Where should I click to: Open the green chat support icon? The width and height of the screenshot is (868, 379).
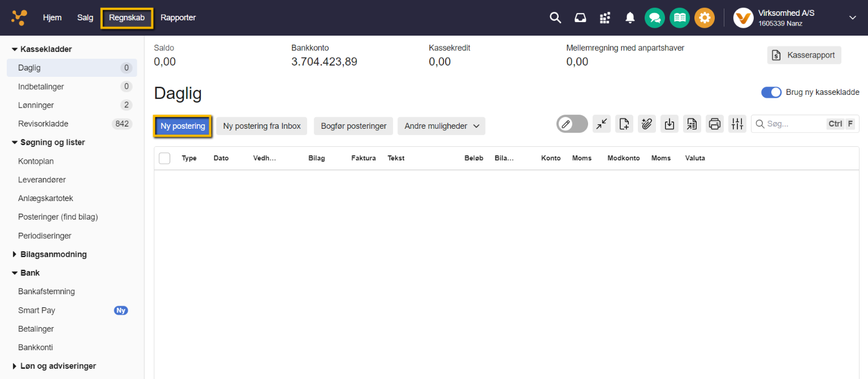click(654, 18)
